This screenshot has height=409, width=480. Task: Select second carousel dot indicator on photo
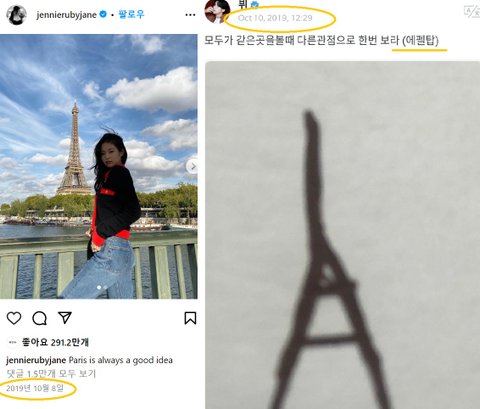tap(105, 287)
